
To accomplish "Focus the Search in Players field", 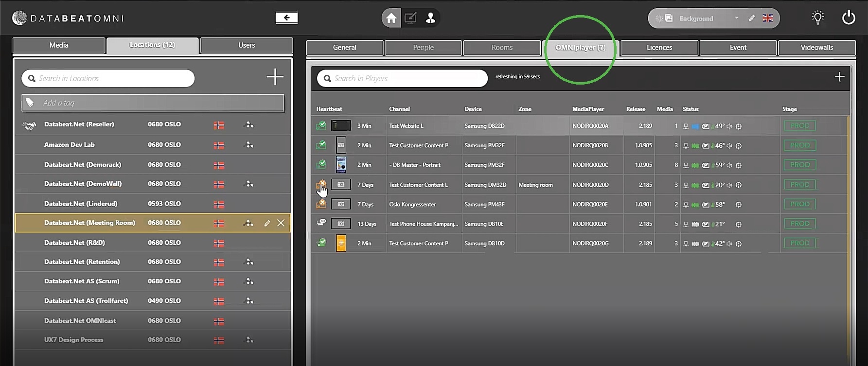I will tap(402, 78).
